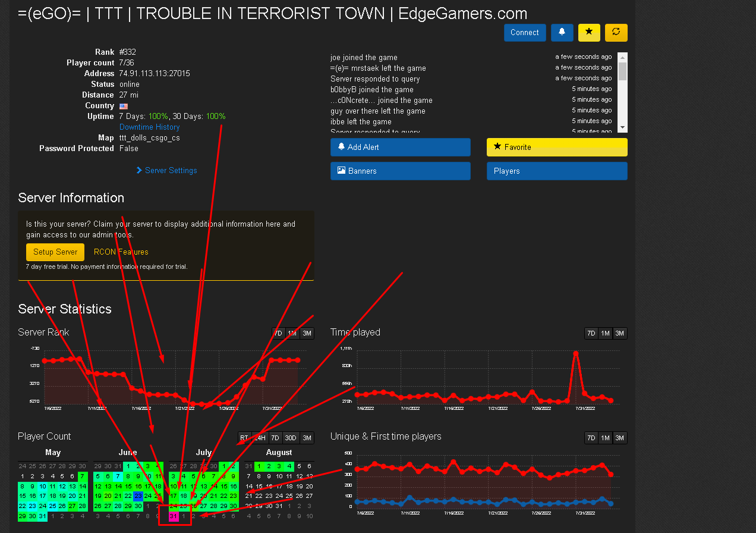The image size is (756, 533).
Task: Click the Add Alert button
Action: tap(401, 147)
